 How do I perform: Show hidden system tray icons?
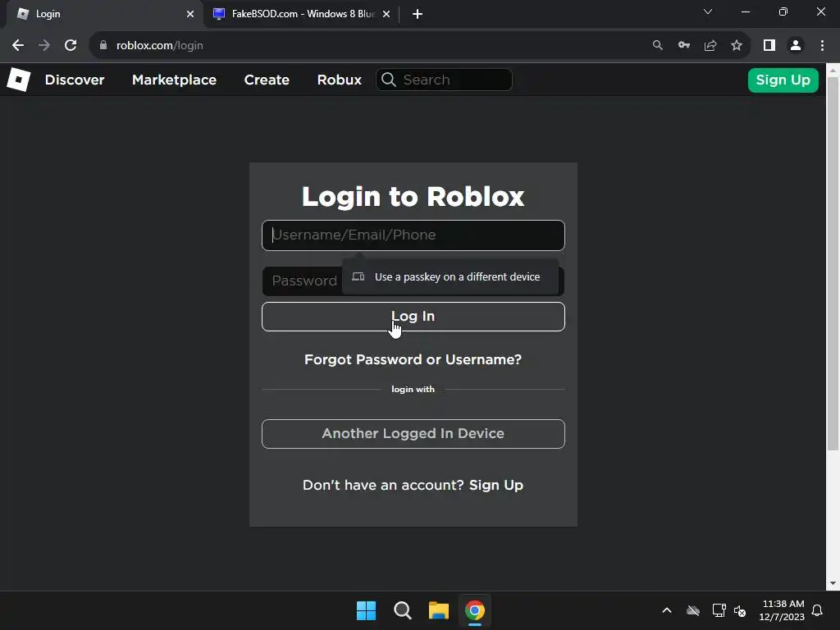(x=667, y=610)
